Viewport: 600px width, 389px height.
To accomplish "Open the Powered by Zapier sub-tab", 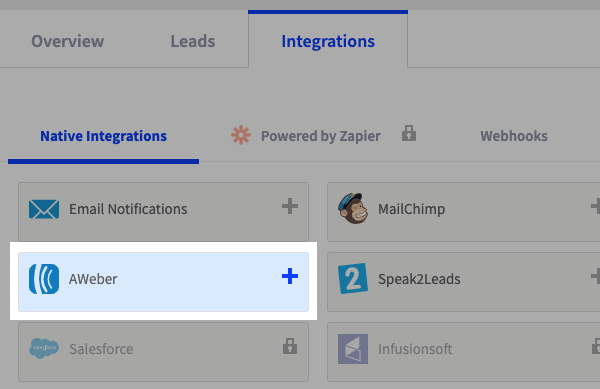I will (321, 136).
